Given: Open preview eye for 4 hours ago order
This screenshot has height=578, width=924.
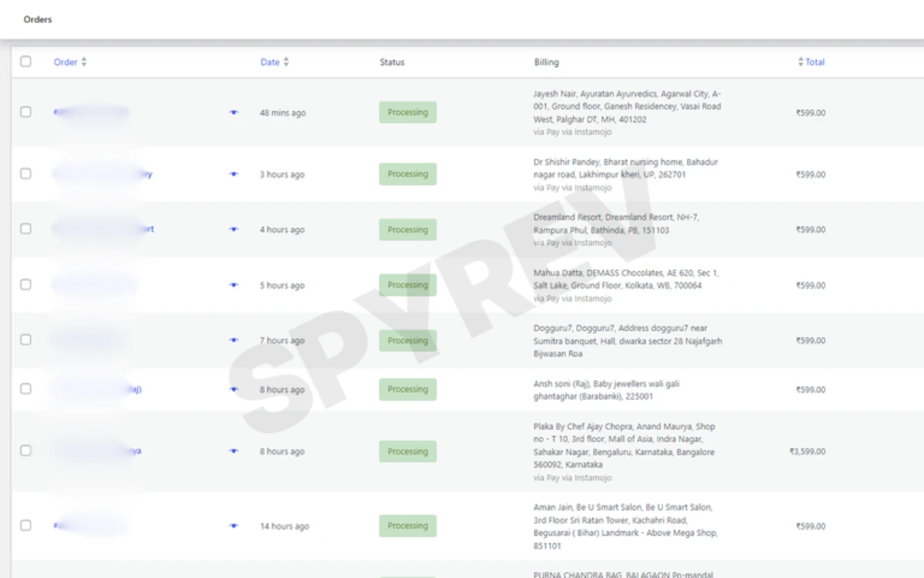Looking at the screenshot, I should [x=233, y=230].
